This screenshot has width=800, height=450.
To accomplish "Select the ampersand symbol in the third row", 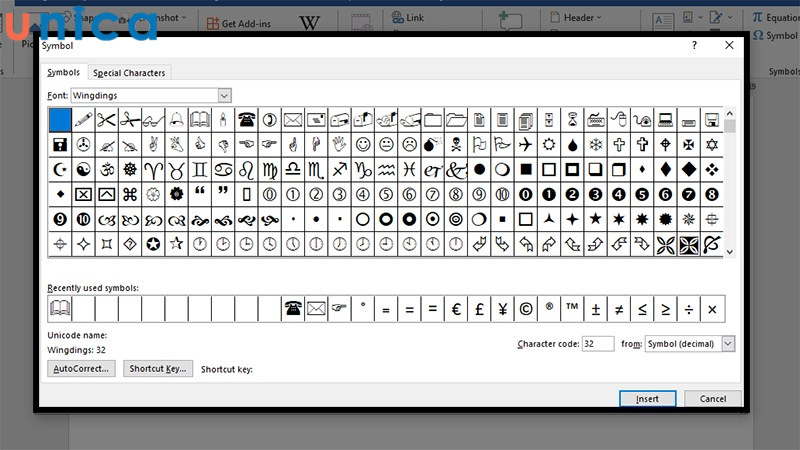I will pyautogui.click(x=456, y=170).
